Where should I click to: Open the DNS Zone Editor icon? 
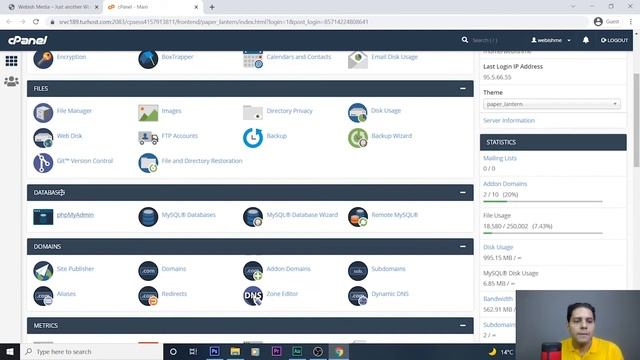coord(253,296)
